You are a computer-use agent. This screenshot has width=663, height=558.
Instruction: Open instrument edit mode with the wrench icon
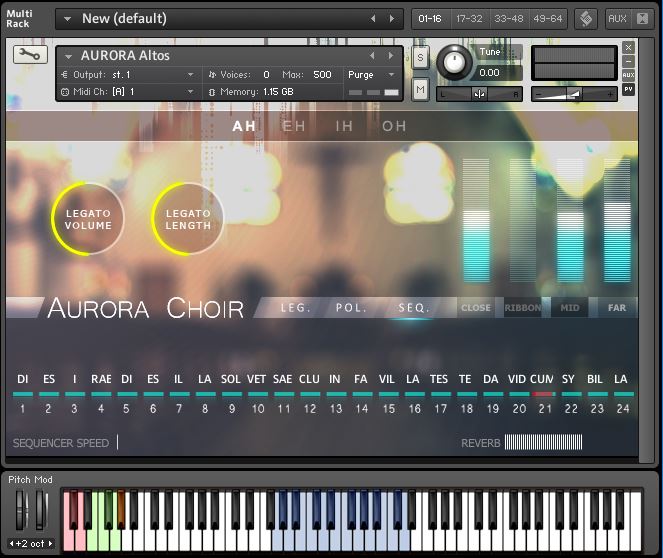coord(30,54)
